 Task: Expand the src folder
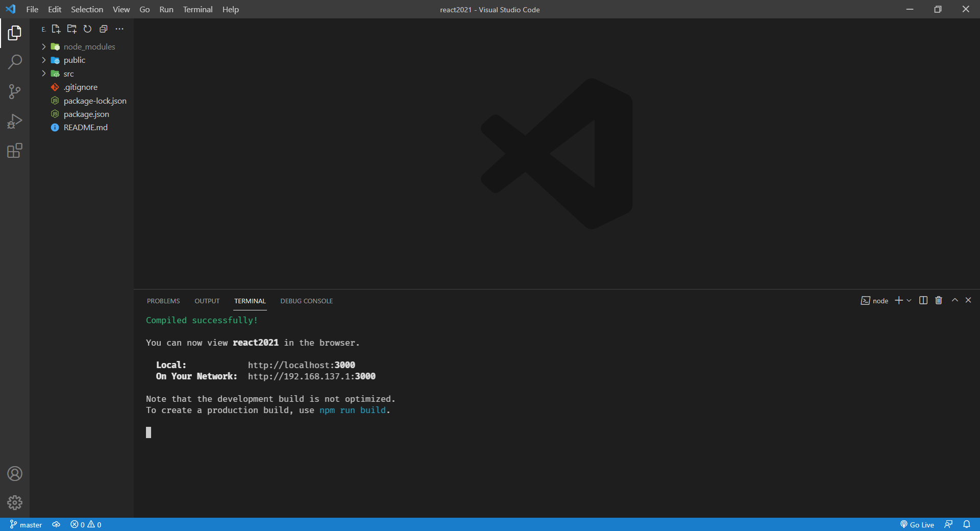point(82,74)
